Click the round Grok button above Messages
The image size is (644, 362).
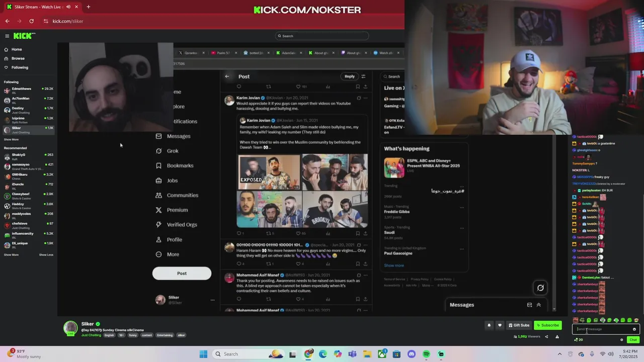(x=540, y=288)
